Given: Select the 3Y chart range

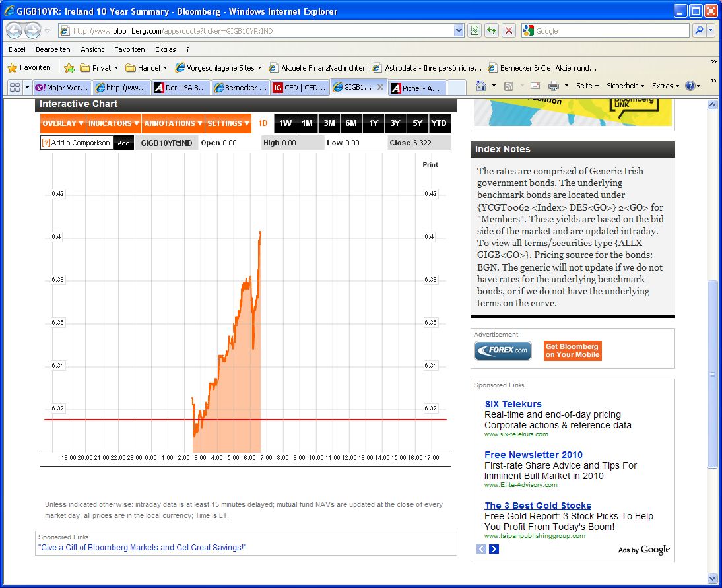Looking at the screenshot, I should [395, 123].
